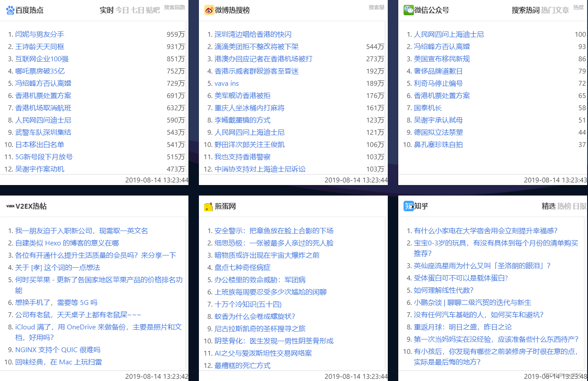588x381 pixels.
Task: Open Baidu item 闫妮与男友分手
Action: [40, 34]
